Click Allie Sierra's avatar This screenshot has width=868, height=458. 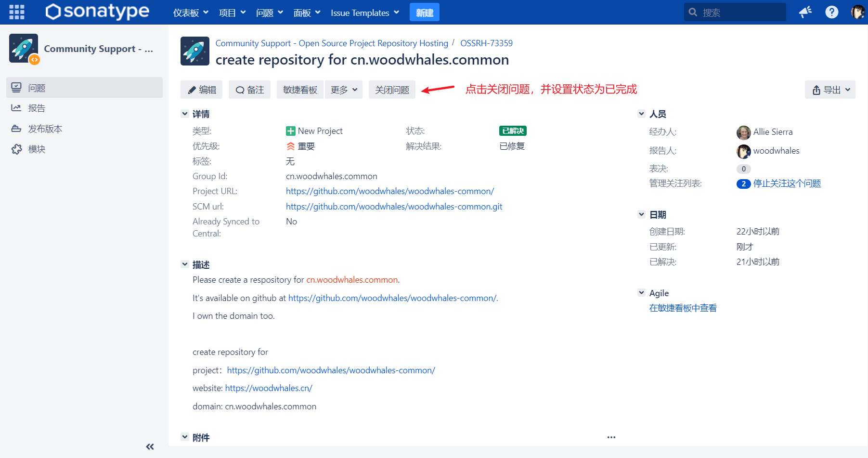[743, 132]
